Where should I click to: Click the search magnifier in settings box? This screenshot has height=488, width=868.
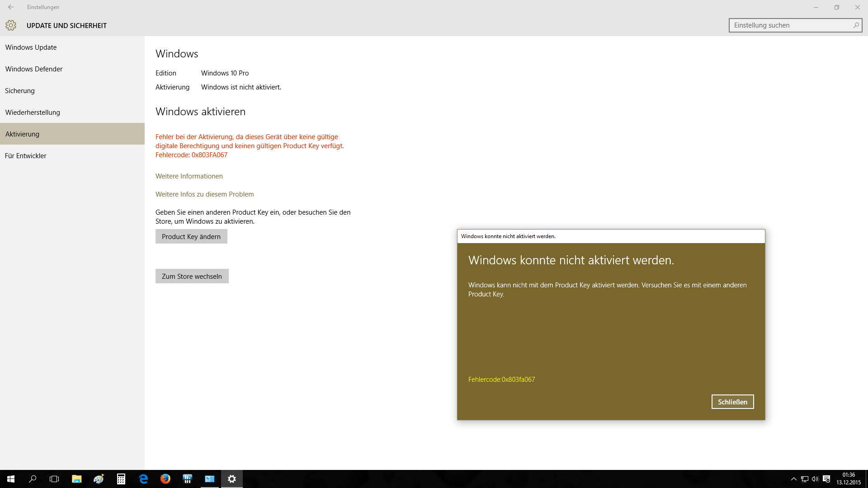click(856, 25)
